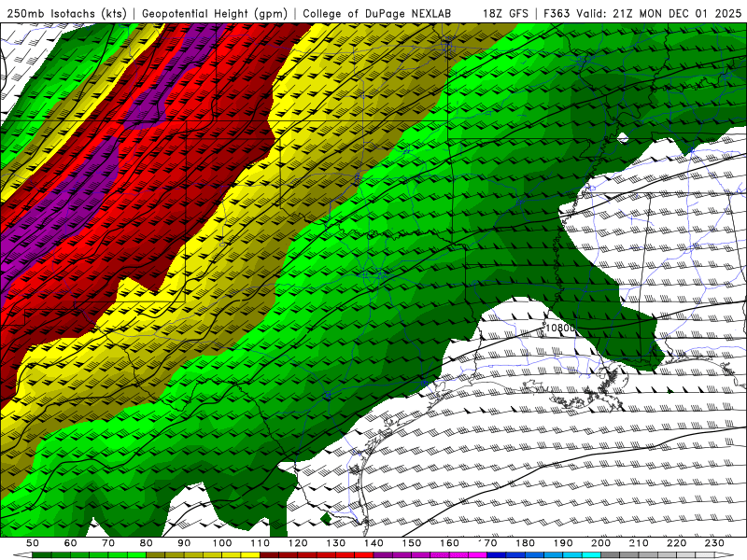Click the 150 knot legend label

pyautogui.click(x=412, y=543)
